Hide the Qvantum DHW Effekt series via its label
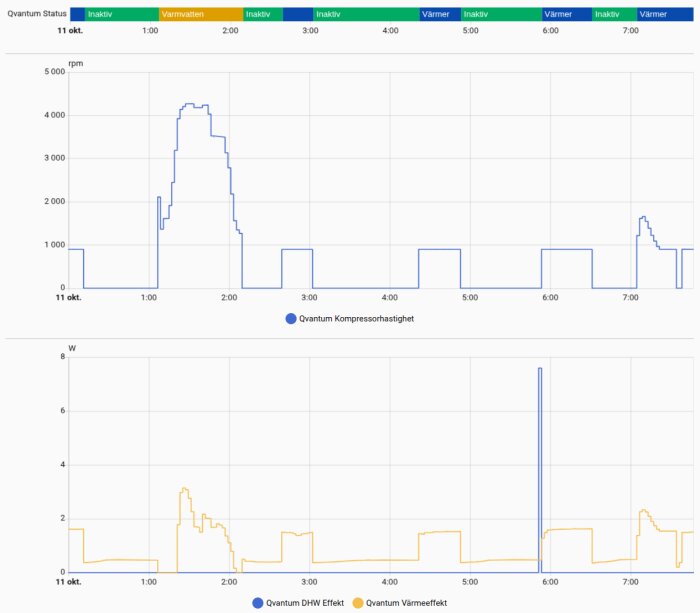Image resolution: width=700 pixels, height=613 pixels. (x=306, y=603)
